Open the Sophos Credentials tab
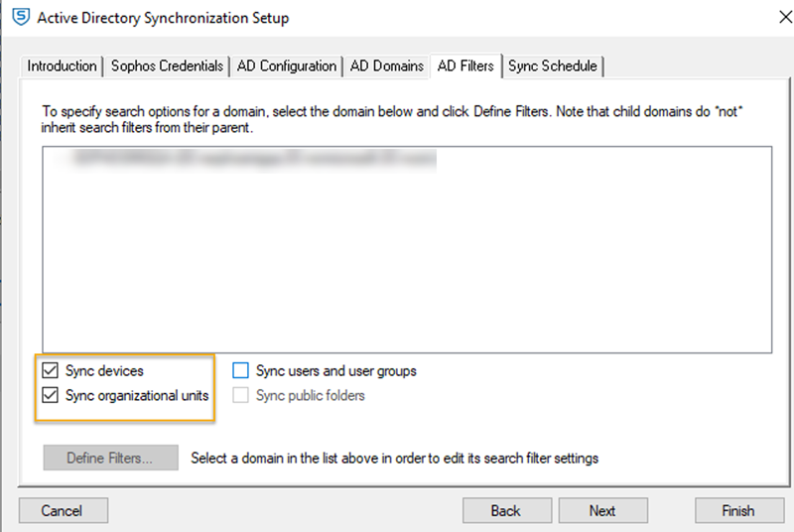Viewport: 794px width, 532px height. point(166,66)
